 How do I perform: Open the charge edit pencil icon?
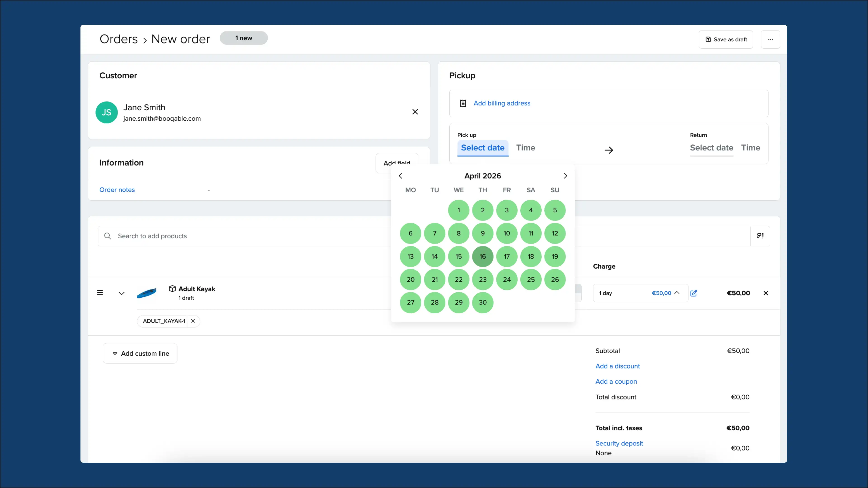pos(694,293)
